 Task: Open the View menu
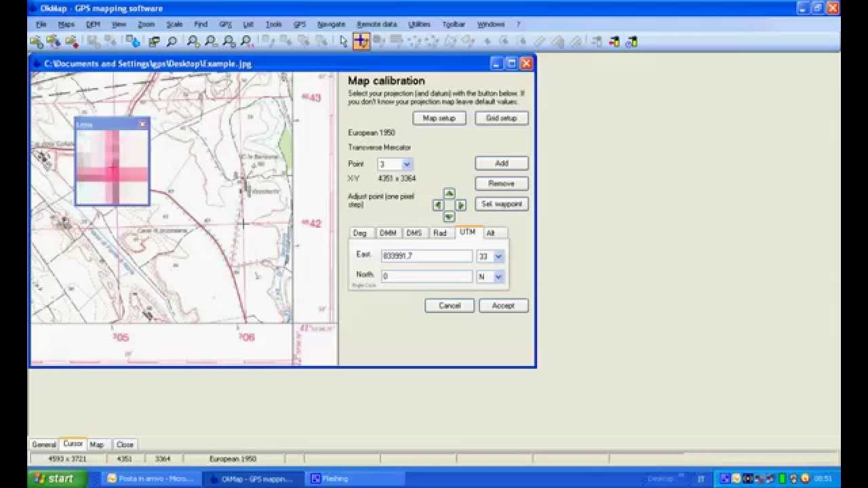(x=119, y=24)
